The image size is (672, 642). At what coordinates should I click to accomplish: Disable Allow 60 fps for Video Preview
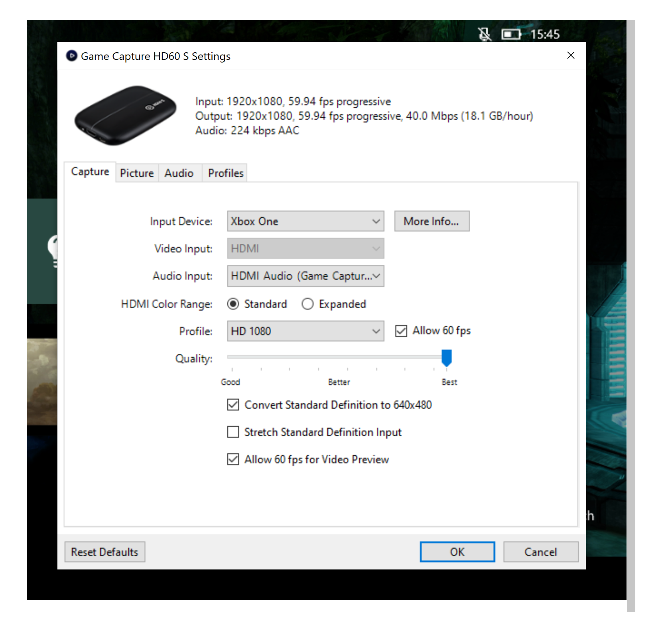tap(233, 459)
